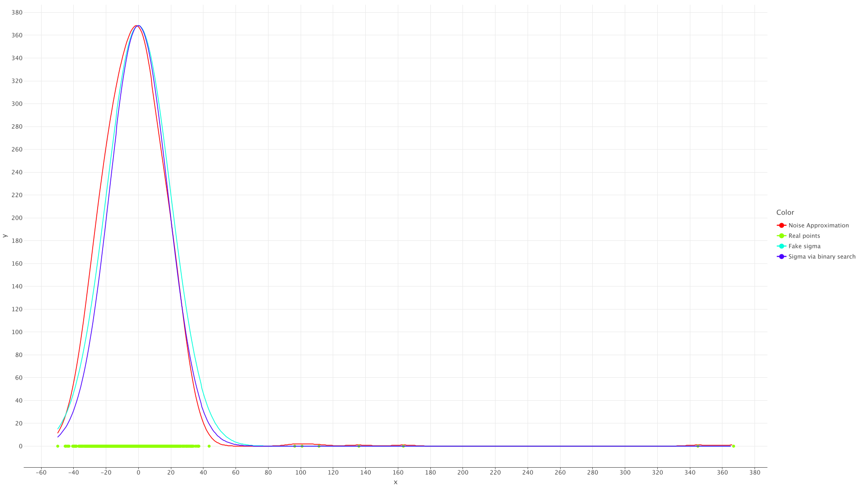Toggle the Noise Approximation legend entry

coord(813,225)
